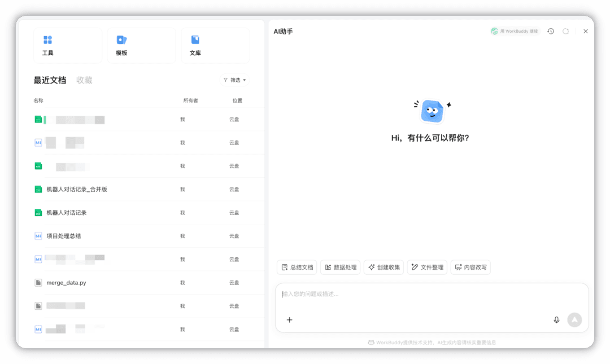610x364 pixels.
Task: Open the 模板 templates card
Action: (x=141, y=46)
